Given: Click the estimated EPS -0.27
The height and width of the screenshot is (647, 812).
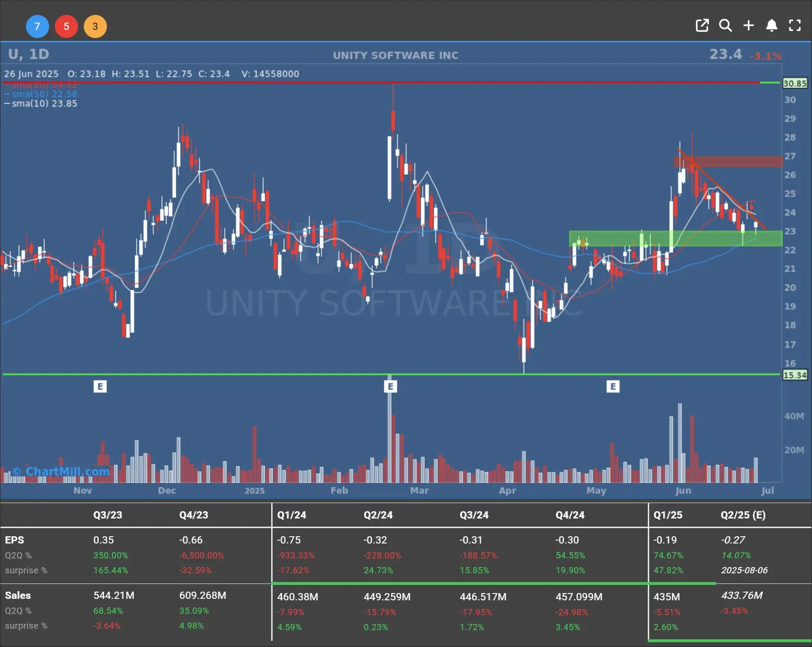Looking at the screenshot, I should [733, 540].
